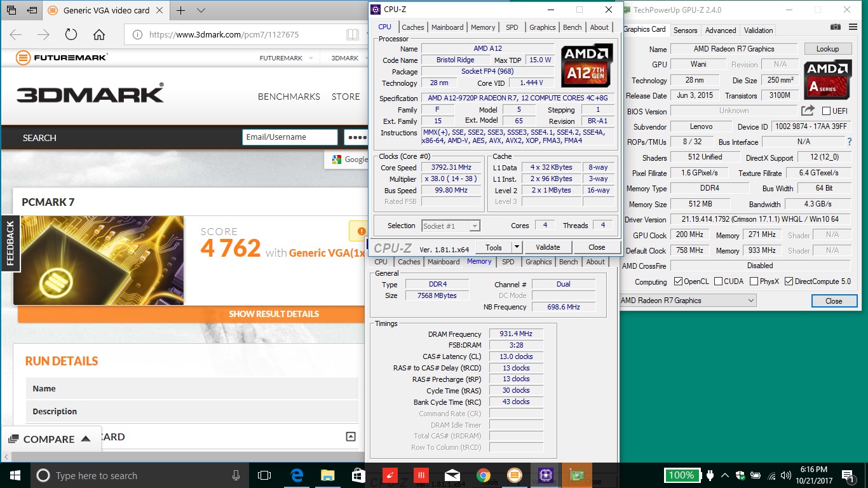Click the search microphone icon
Screen dimensions: 868x488
[x=236, y=475]
